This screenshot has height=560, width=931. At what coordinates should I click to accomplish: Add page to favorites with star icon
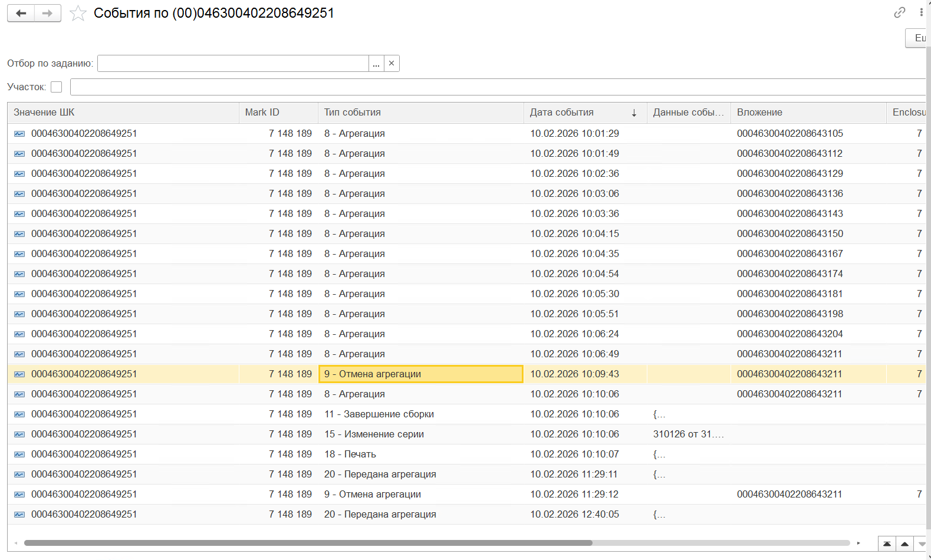78,13
